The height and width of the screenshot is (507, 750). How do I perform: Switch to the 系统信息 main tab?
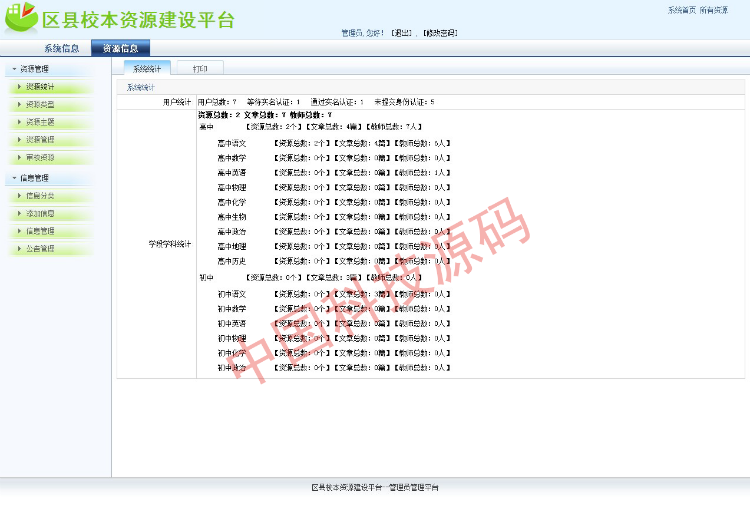pyautogui.click(x=62, y=48)
